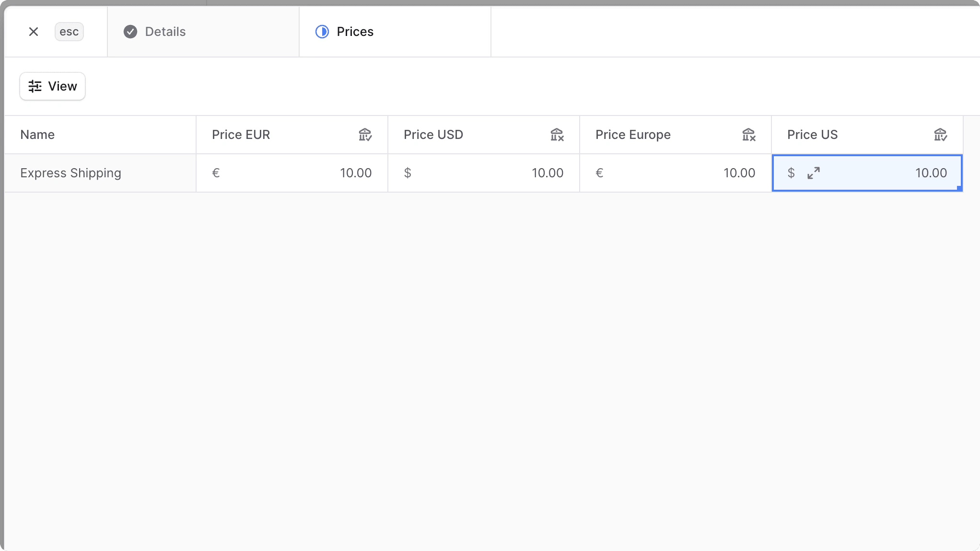This screenshot has height=551, width=980.
Task: Click the Name column header
Action: click(37, 135)
